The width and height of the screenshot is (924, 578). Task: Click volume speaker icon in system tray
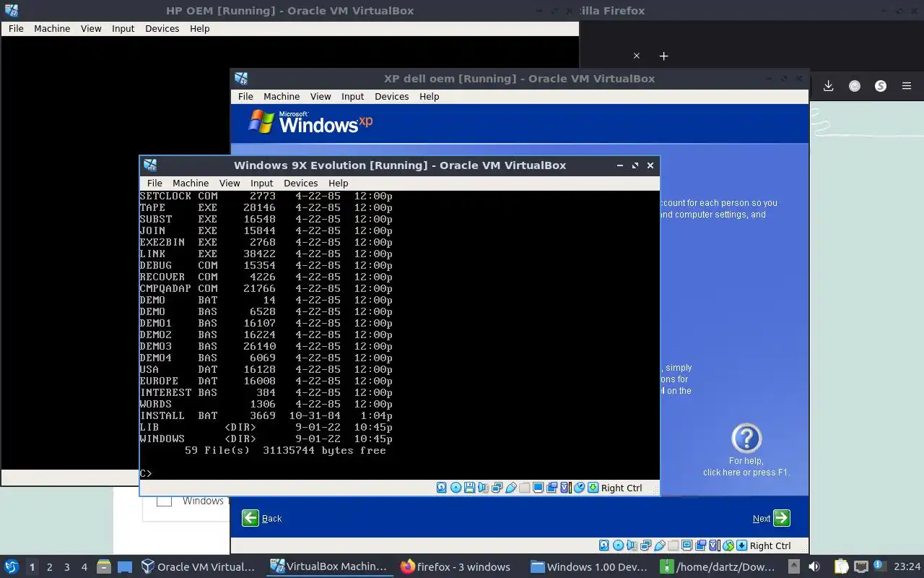click(x=814, y=566)
